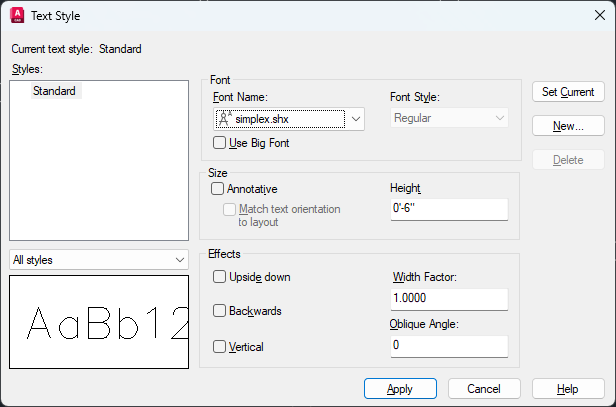
Task: Open the Font Style Regular dropdown
Action: click(449, 118)
